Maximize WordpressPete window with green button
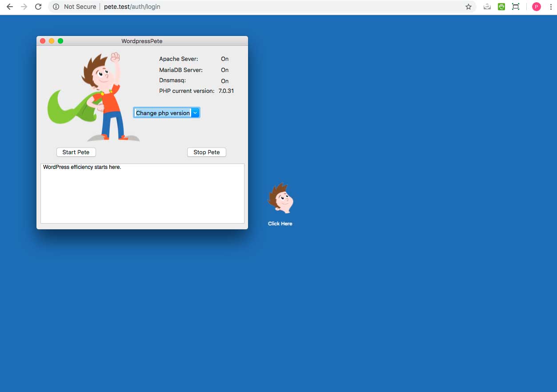Viewport: 557px width, 392px height. click(60, 41)
